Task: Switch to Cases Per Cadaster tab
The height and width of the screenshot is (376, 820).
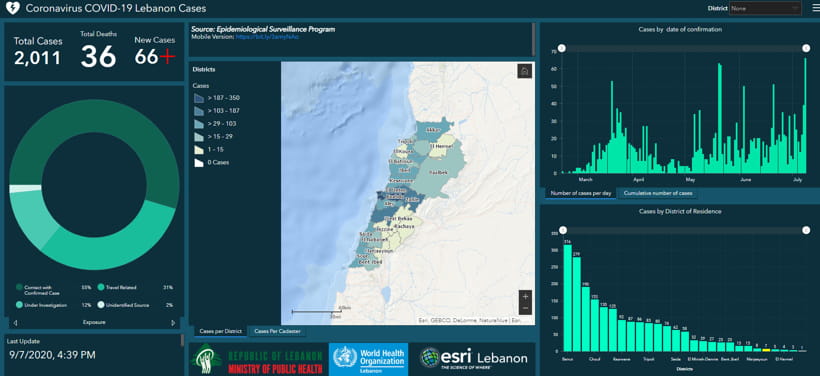Action: click(x=277, y=332)
